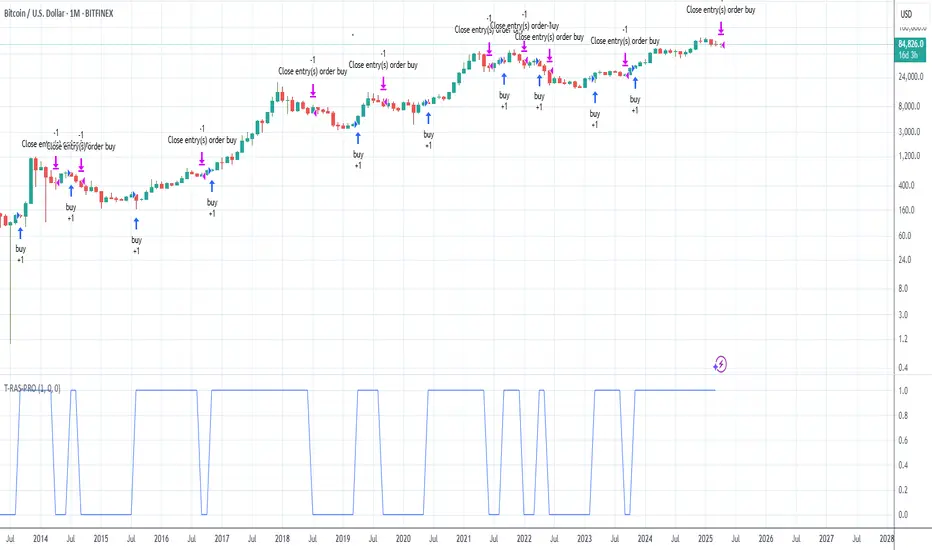Click the purple lightning bolt go-to-realtime icon
Viewport: 932px width, 550px height.
pos(720,364)
